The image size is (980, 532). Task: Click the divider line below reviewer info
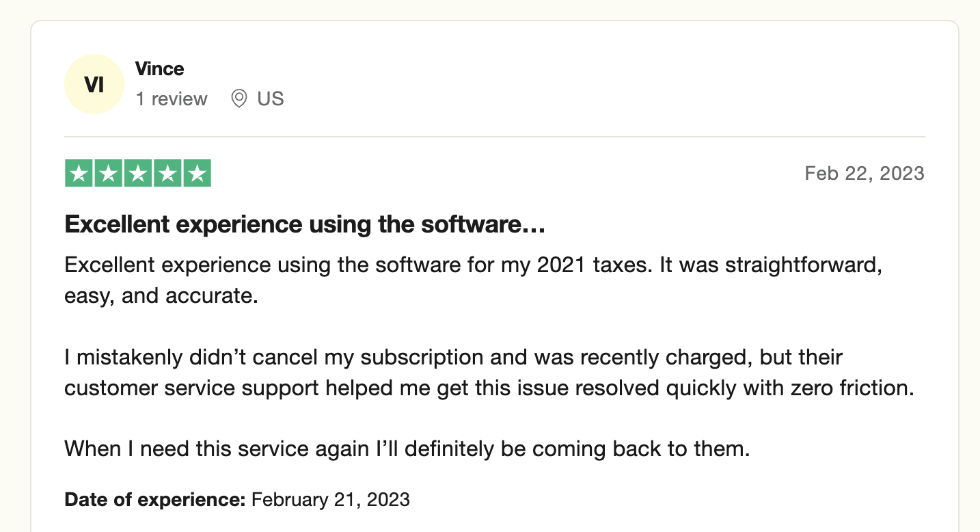(x=494, y=137)
